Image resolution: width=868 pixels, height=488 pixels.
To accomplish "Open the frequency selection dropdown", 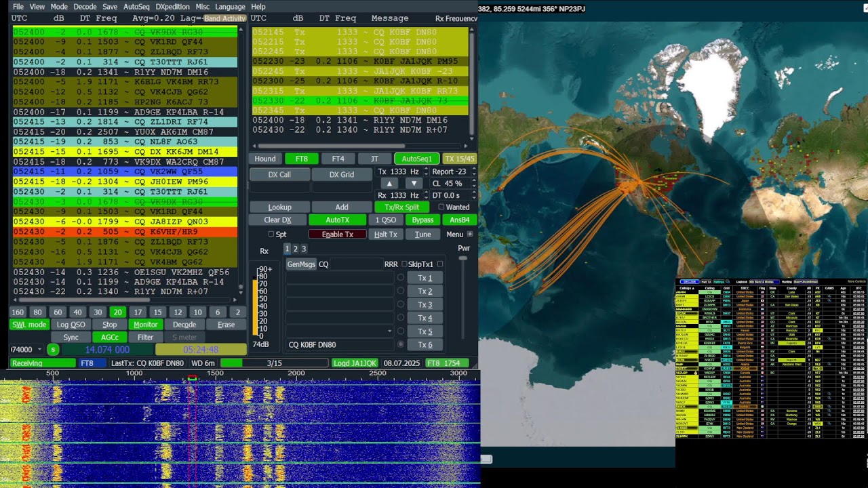I will pos(39,350).
